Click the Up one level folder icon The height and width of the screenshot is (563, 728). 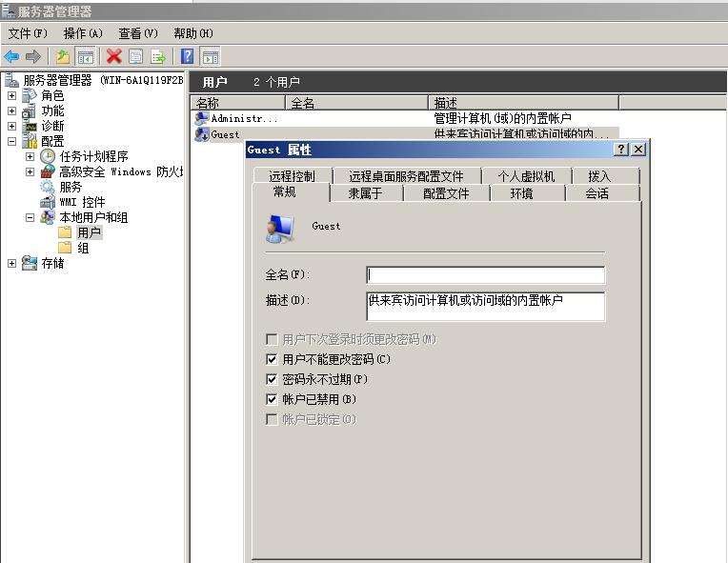[x=63, y=56]
